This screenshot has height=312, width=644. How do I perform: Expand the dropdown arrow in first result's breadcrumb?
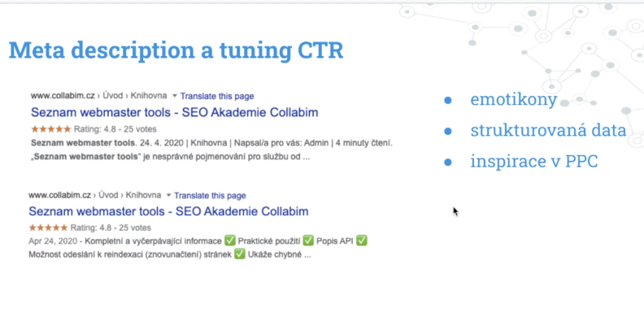coord(174,96)
